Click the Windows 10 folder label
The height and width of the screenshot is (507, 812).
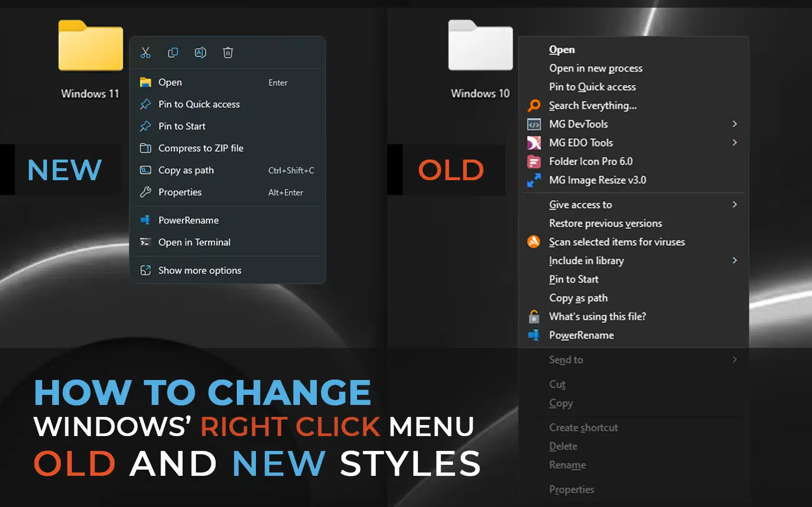click(480, 93)
